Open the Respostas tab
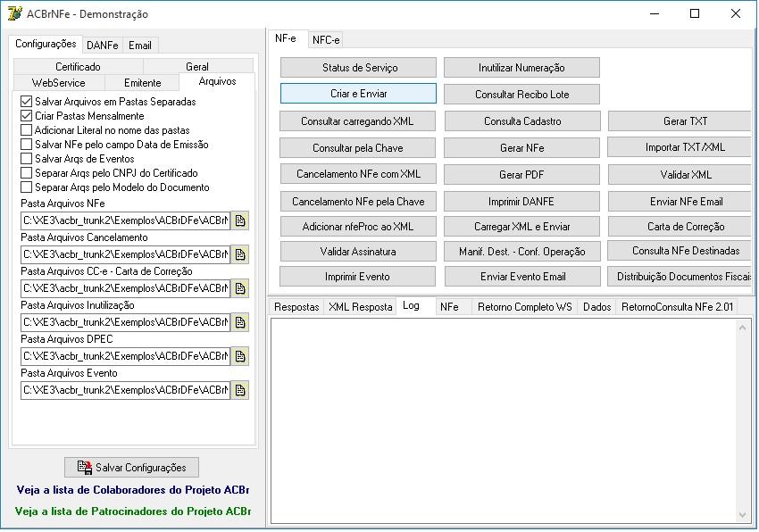 click(x=296, y=307)
